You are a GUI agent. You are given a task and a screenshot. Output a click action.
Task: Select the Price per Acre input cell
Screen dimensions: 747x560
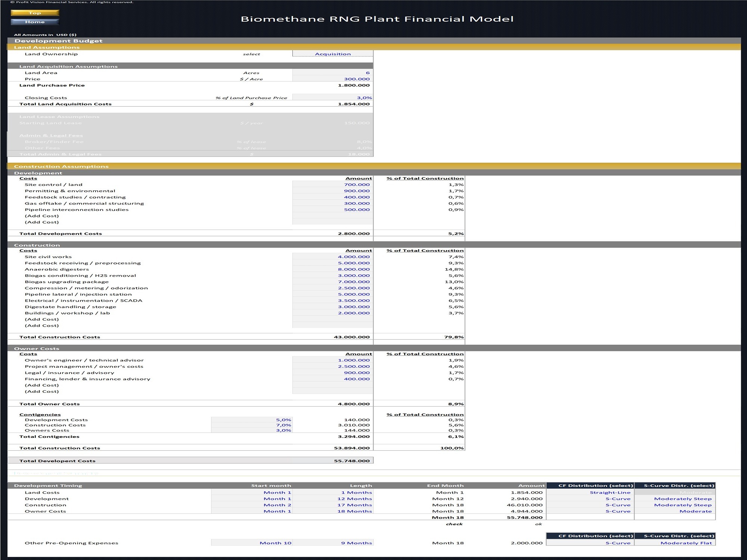[333, 79]
